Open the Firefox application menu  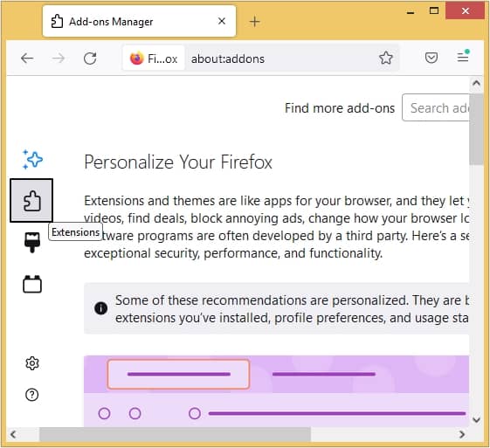463,57
